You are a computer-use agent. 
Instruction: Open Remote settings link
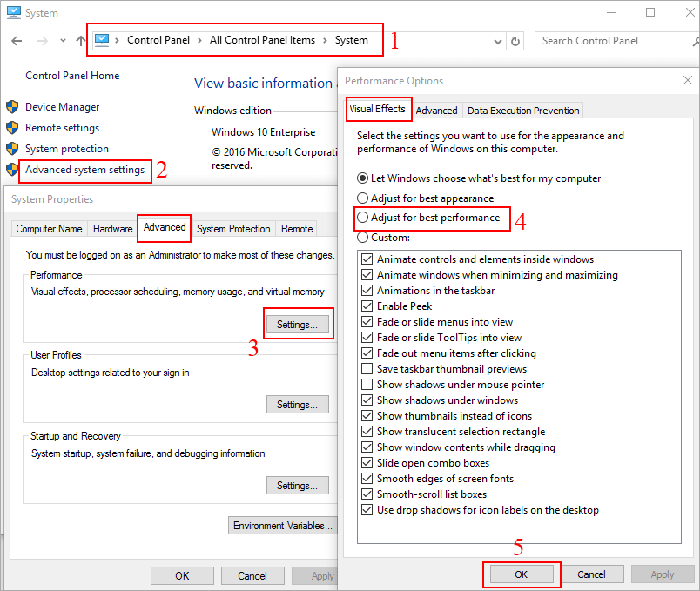tap(62, 128)
